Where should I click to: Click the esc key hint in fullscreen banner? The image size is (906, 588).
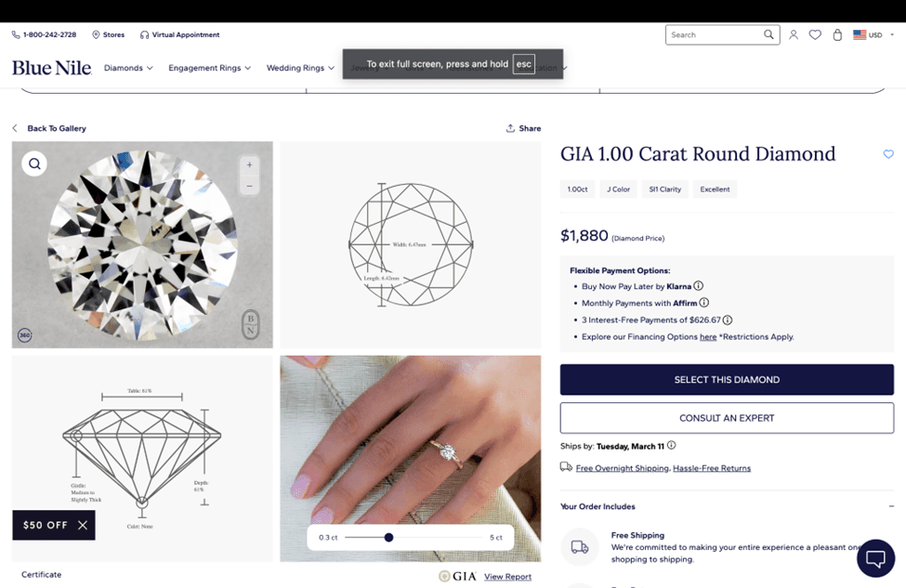click(523, 64)
